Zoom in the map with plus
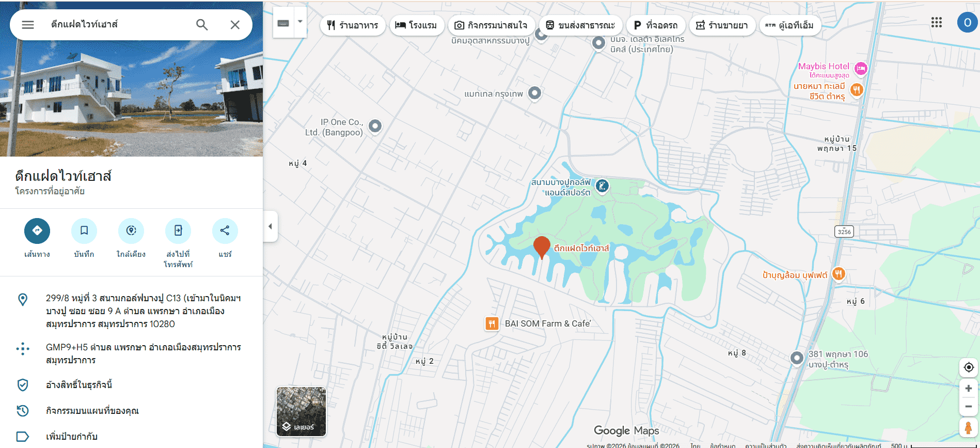The height and width of the screenshot is (448, 980). pos(969,388)
